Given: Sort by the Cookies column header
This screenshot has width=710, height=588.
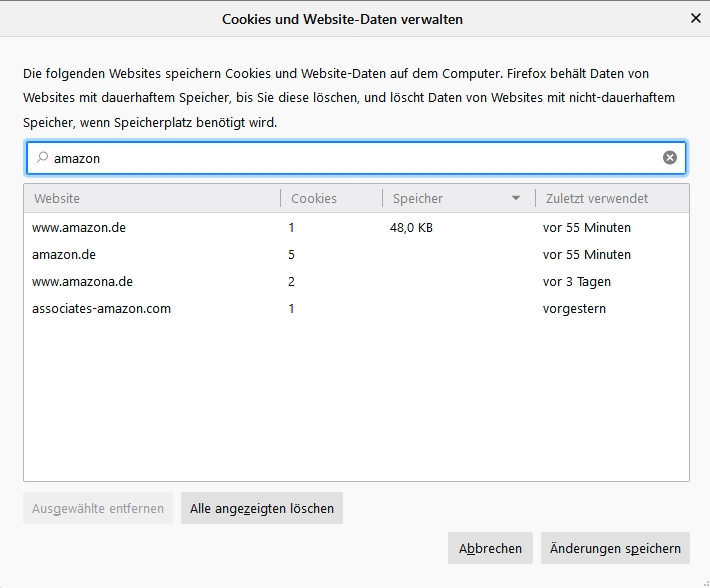Looking at the screenshot, I should tap(331, 198).
